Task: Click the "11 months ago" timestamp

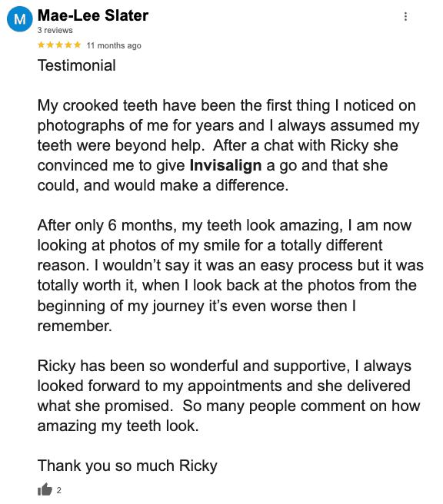Action: (x=114, y=45)
